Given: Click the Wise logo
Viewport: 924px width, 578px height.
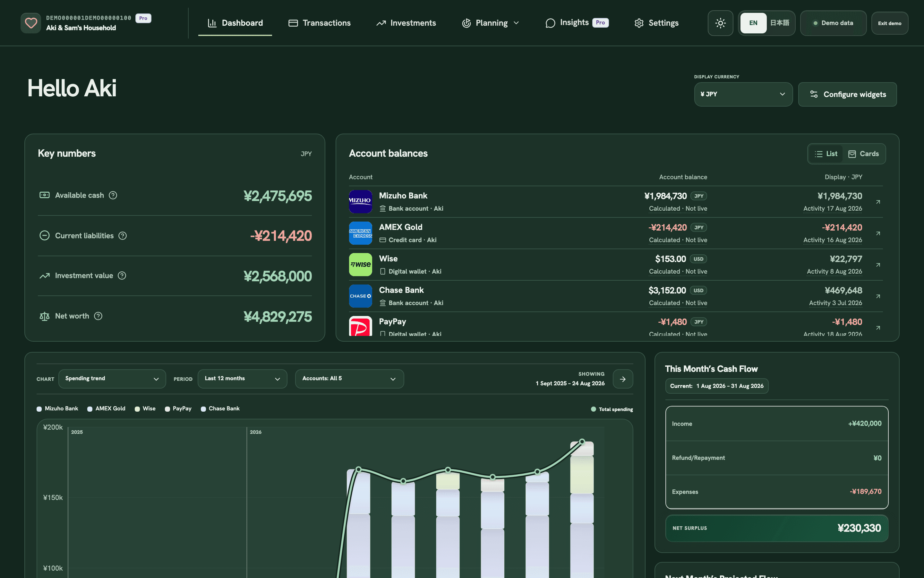Looking at the screenshot, I should [360, 265].
